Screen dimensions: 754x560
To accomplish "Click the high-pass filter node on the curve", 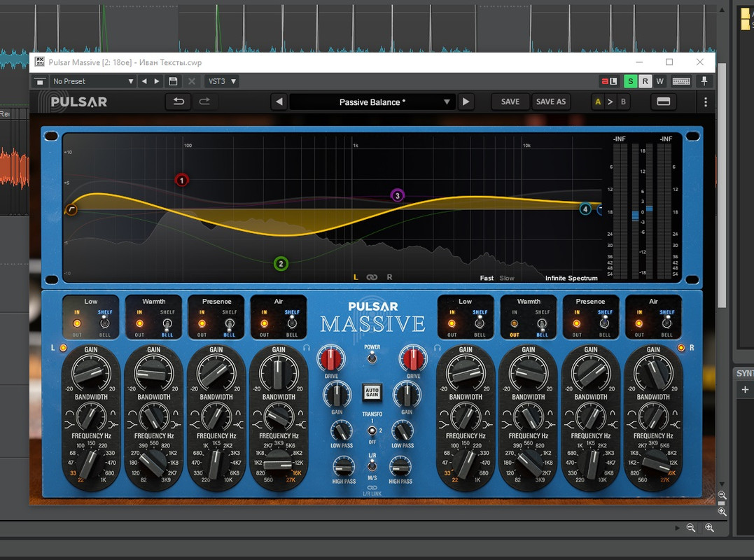I will 71,209.
